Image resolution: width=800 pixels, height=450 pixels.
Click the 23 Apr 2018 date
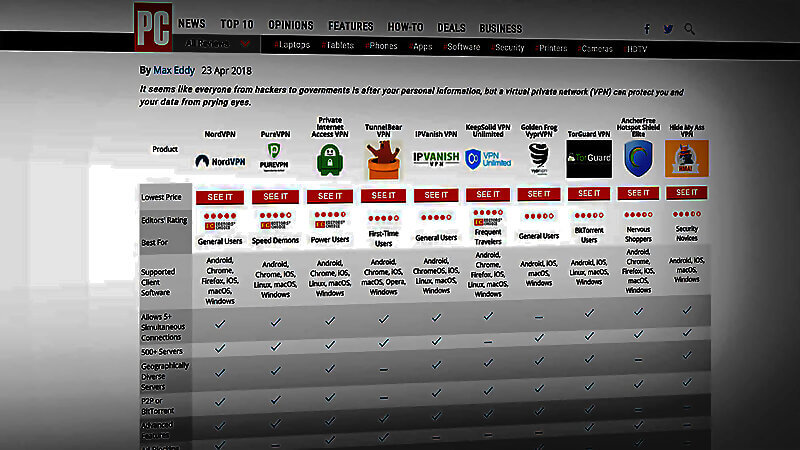point(227,70)
